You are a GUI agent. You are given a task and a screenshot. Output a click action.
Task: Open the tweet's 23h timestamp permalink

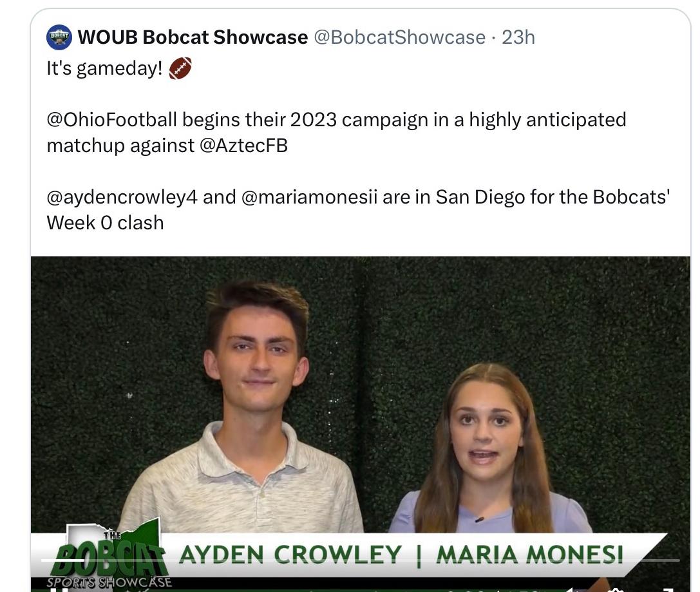[x=518, y=37]
